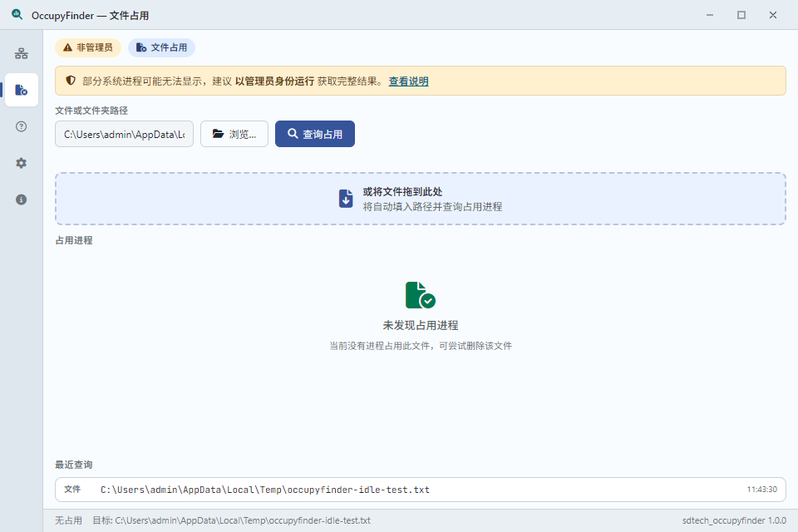Minimize the OccupyFinder window
This screenshot has height=532, width=798.
pos(710,15)
